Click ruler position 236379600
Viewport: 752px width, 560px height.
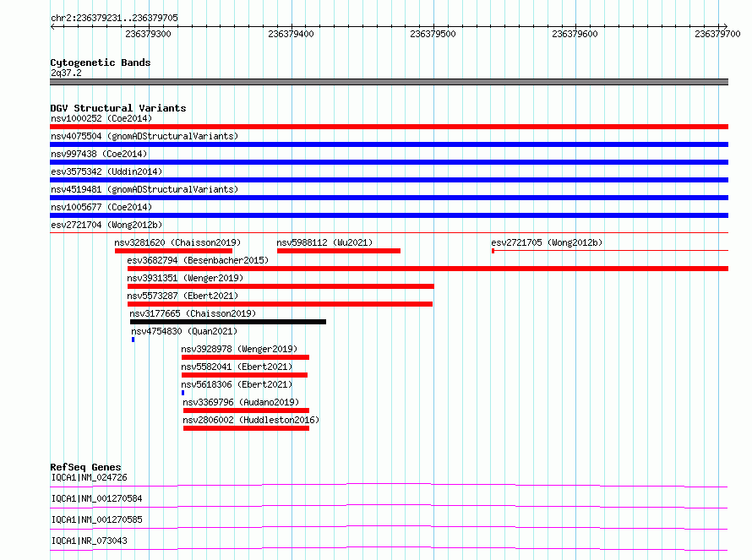point(575,34)
